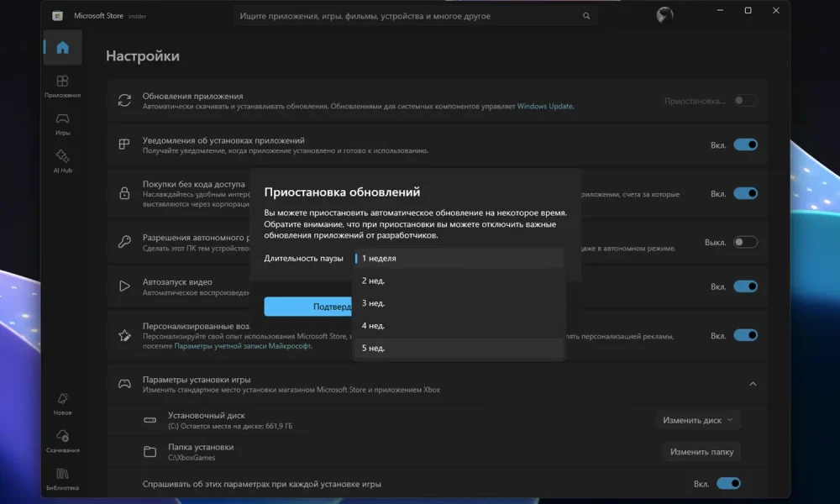
Task: Click the app install notifications icon
Action: coord(124,144)
